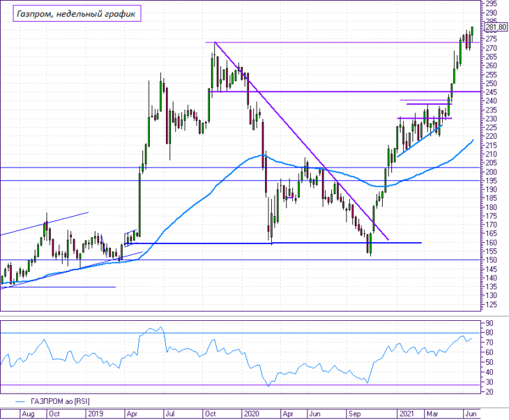509x420 pixels.
Task: Click the current price label 281,80
Action: coord(496,27)
